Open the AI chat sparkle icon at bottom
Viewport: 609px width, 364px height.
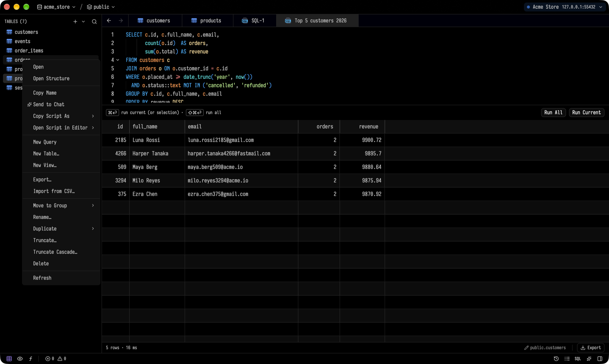point(589,359)
